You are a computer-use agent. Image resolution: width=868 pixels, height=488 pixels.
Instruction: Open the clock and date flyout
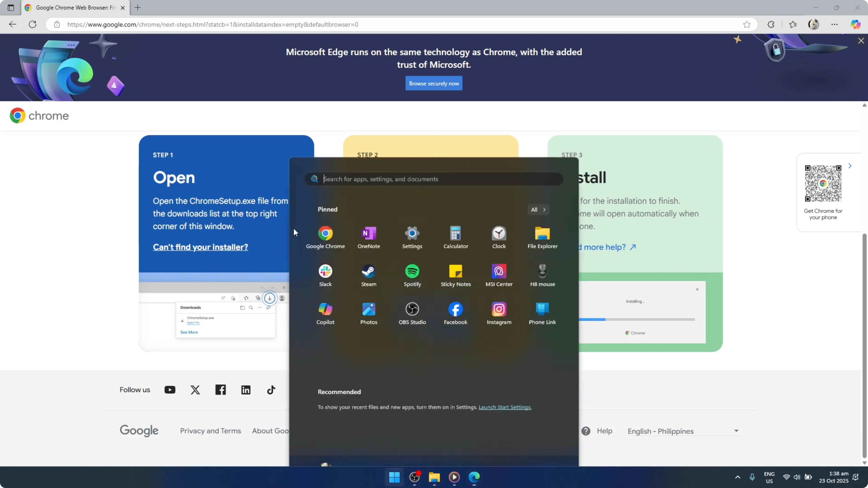point(833,477)
